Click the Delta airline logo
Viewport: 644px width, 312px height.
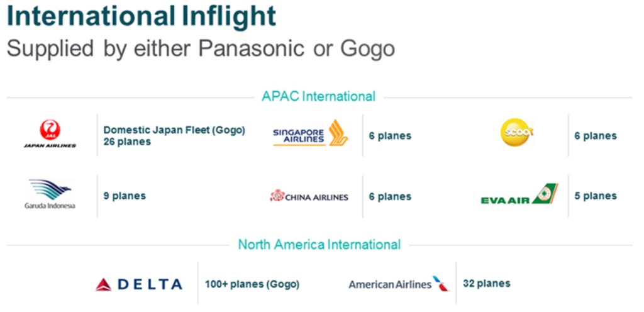139,284
